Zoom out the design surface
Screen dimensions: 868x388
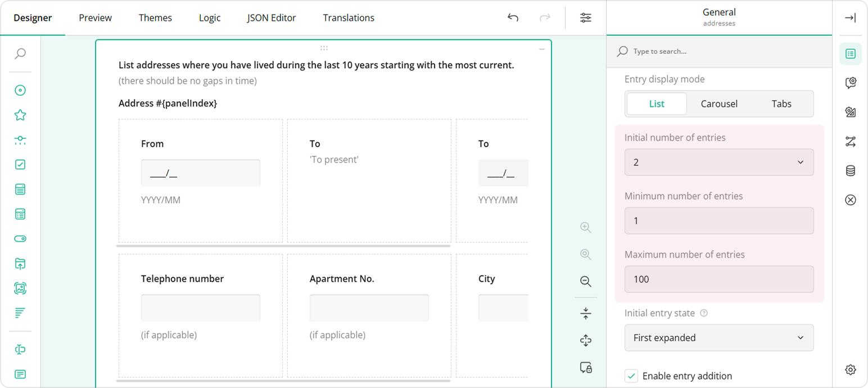(x=585, y=281)
